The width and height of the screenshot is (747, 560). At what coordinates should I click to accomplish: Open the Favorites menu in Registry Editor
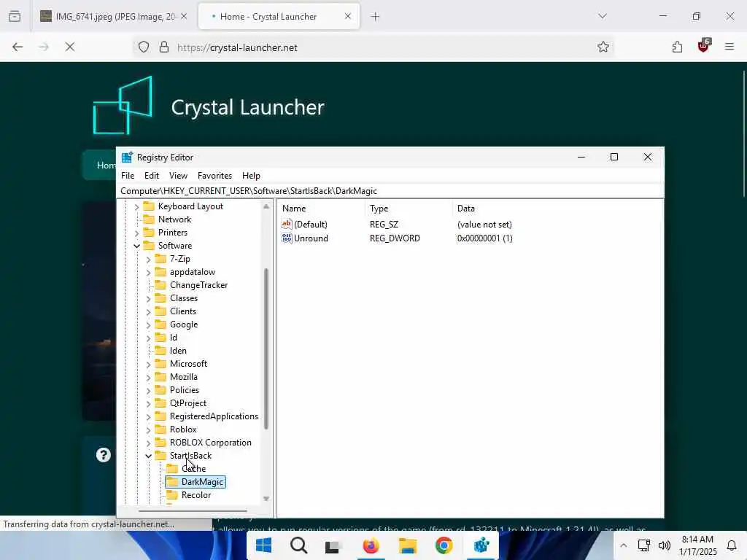pos(215,176)
